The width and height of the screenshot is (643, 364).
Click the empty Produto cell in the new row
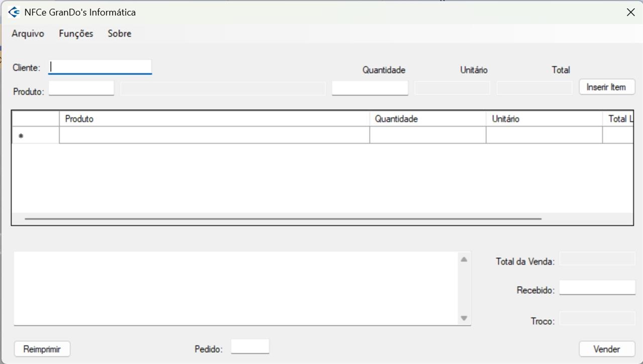pyautogui.click(x=214, y=136)
